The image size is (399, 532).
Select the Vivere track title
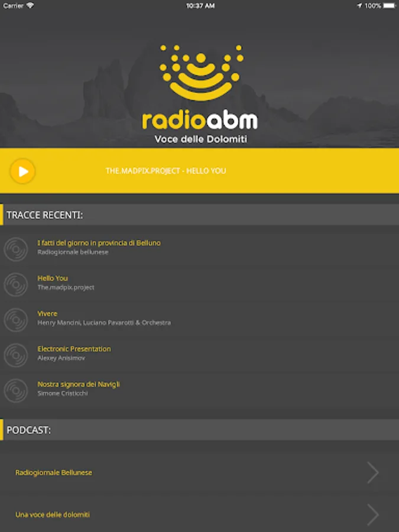(x=47, y=313)
